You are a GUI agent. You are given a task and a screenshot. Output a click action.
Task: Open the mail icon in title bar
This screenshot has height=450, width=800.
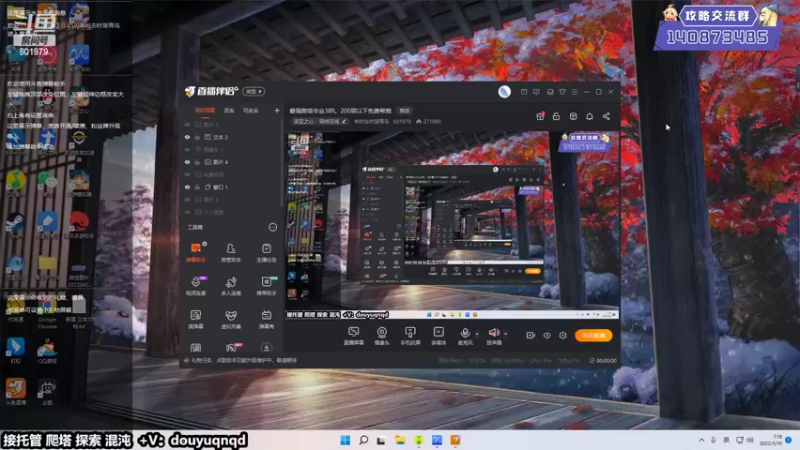pyautogui.click(x=524, y=92)
